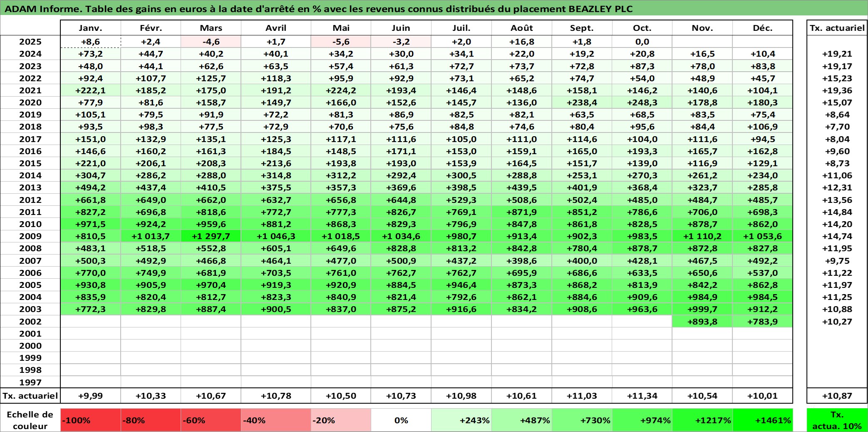Select cell with value -4,6
Screen dimensions: 868x432
pyautogui.click(x=211, y=42)
